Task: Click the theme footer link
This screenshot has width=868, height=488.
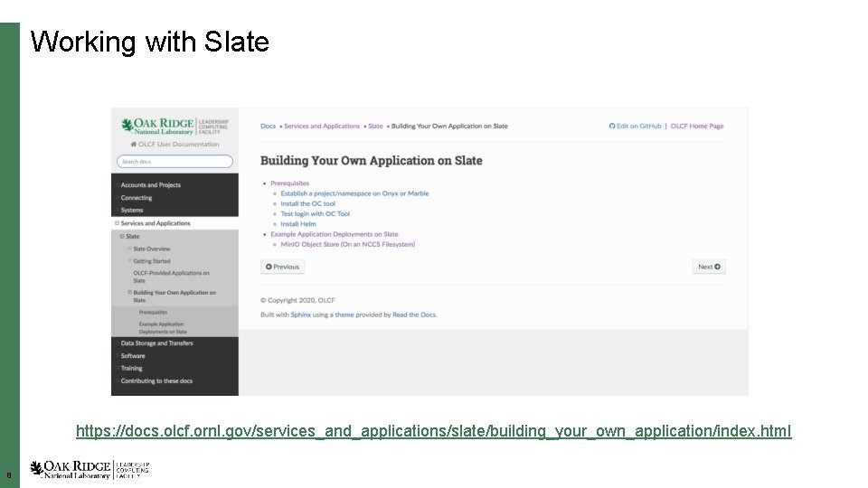Action: (344, 314)
